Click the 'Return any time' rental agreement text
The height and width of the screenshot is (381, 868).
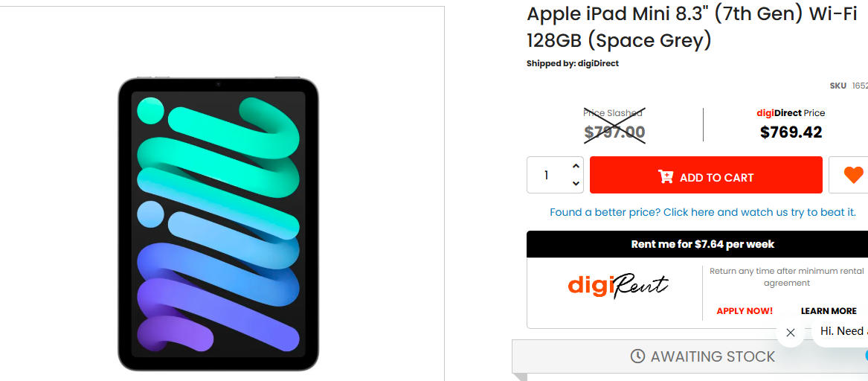(787, 277)
